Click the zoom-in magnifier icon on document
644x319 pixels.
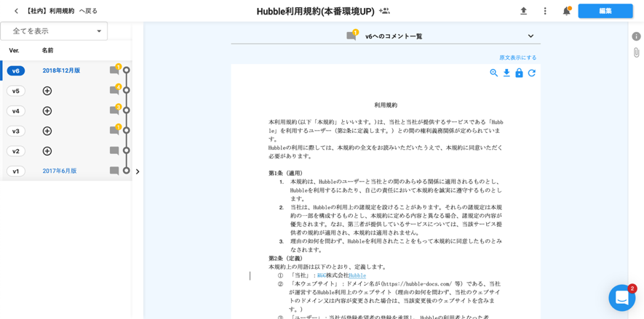pos(493,73)
